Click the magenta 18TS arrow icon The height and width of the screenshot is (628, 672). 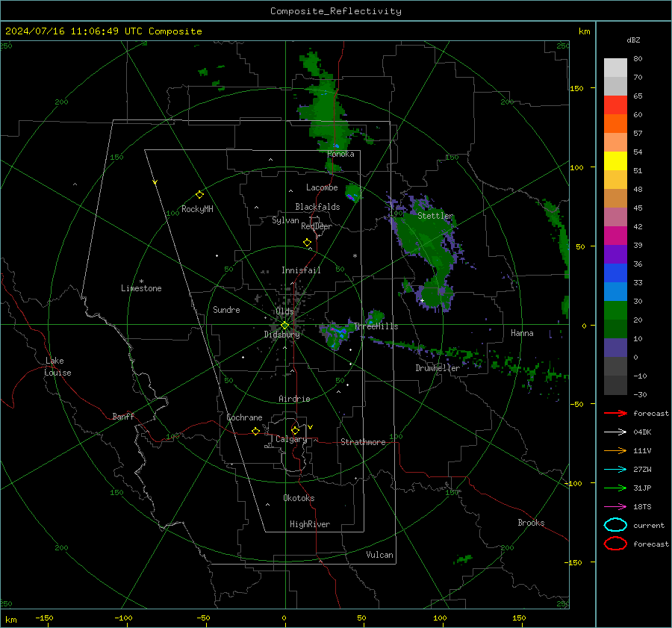click(615, 507)
